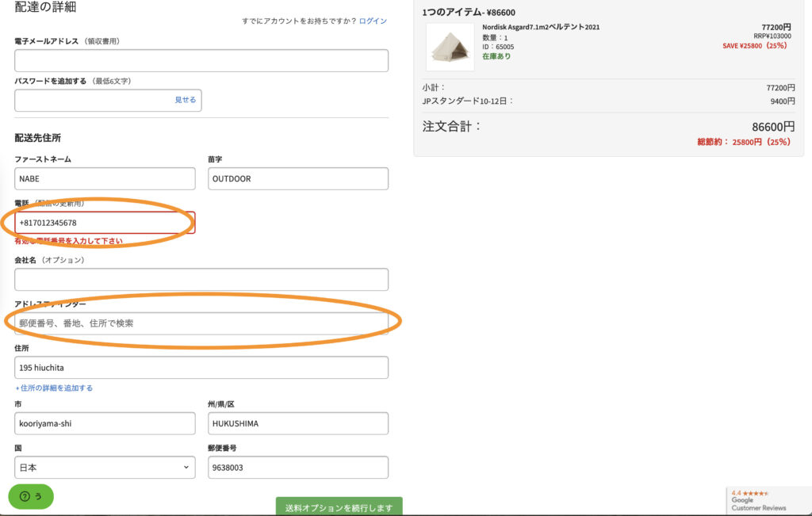
Task: Click the city field kooriyama-shi
Action: pyautogui.click(x=105, y=423)
